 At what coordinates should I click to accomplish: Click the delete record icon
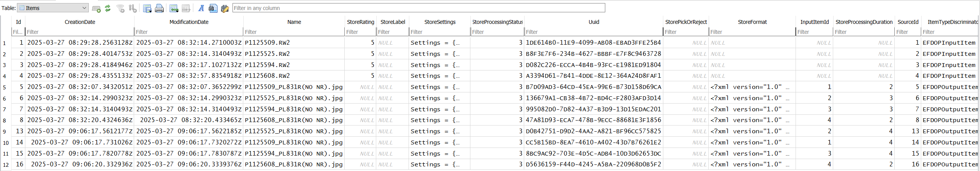click(x=186, y=8)
